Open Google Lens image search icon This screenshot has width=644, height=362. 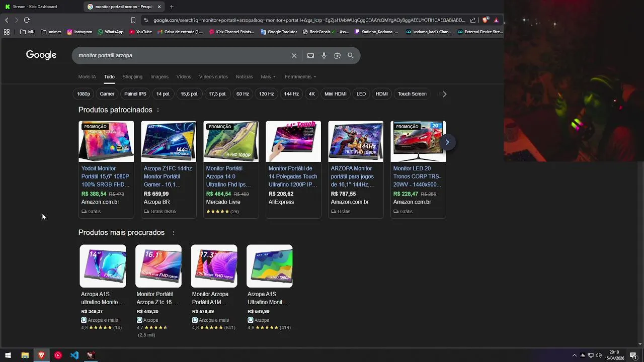(337, 56)
